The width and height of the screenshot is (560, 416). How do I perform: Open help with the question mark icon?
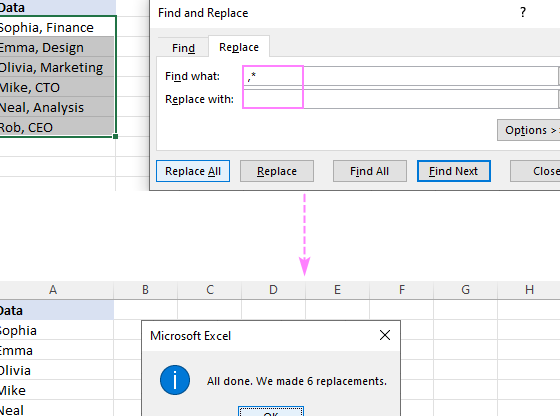pos(523,13)
